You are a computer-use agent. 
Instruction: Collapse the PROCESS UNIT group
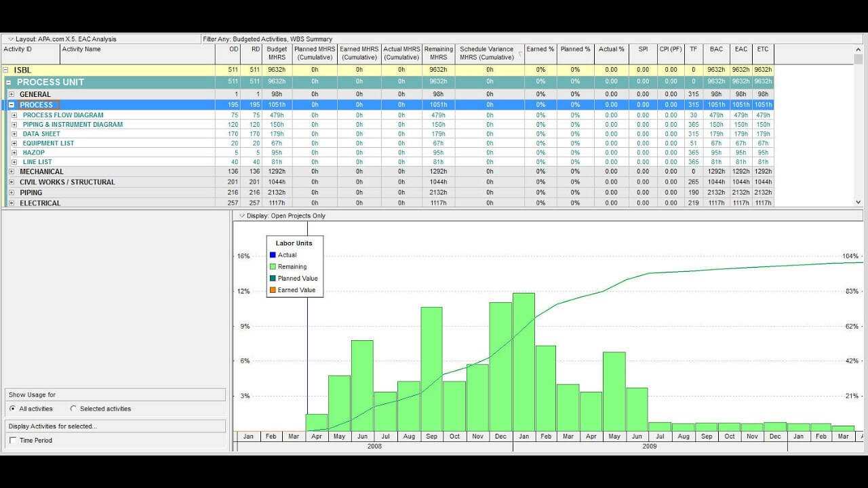[8, 82]
